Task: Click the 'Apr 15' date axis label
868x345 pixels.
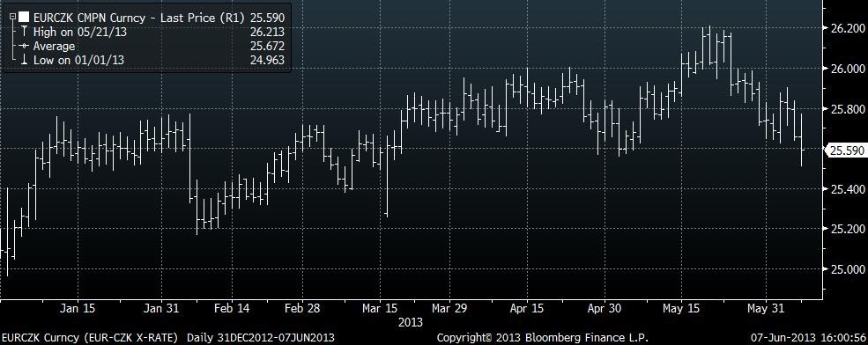Action: click(527, 309)
